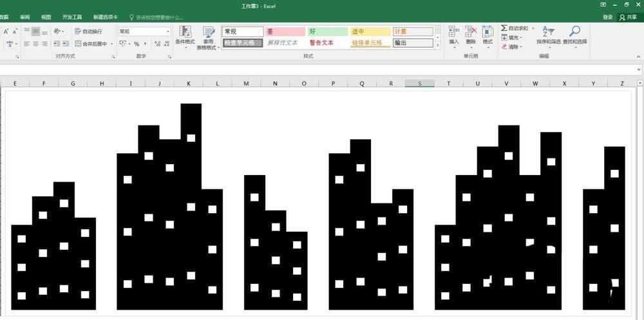Expand the 合并后居中 dropdown arrow
The height and width of the screenshot is (320, 644).
(111, 44)
